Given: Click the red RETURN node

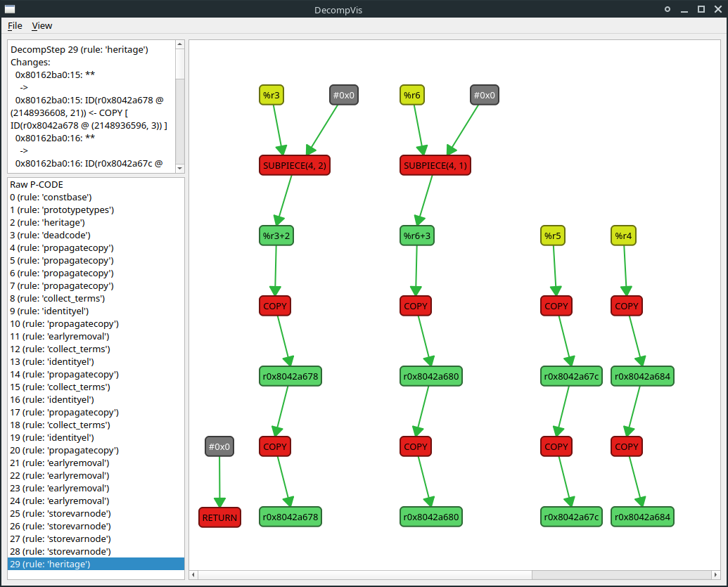Looking at the screenshot, I should (219, 517).
